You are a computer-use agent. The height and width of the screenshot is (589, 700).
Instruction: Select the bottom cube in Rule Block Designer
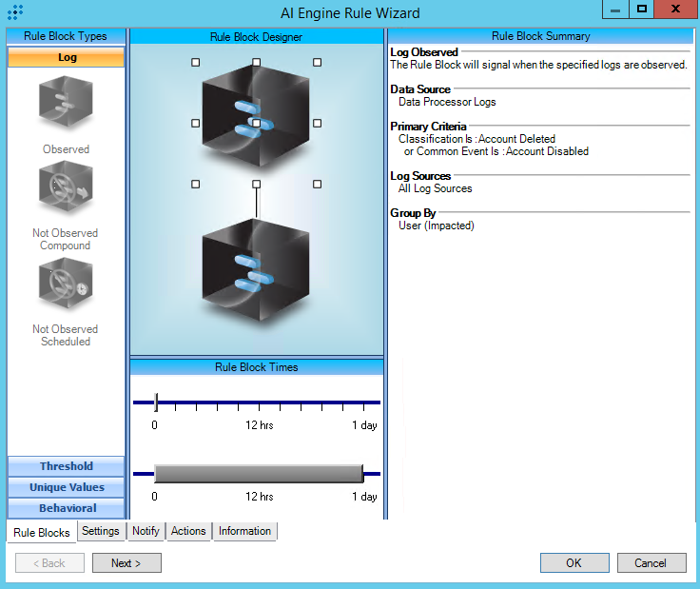point(256,276)
